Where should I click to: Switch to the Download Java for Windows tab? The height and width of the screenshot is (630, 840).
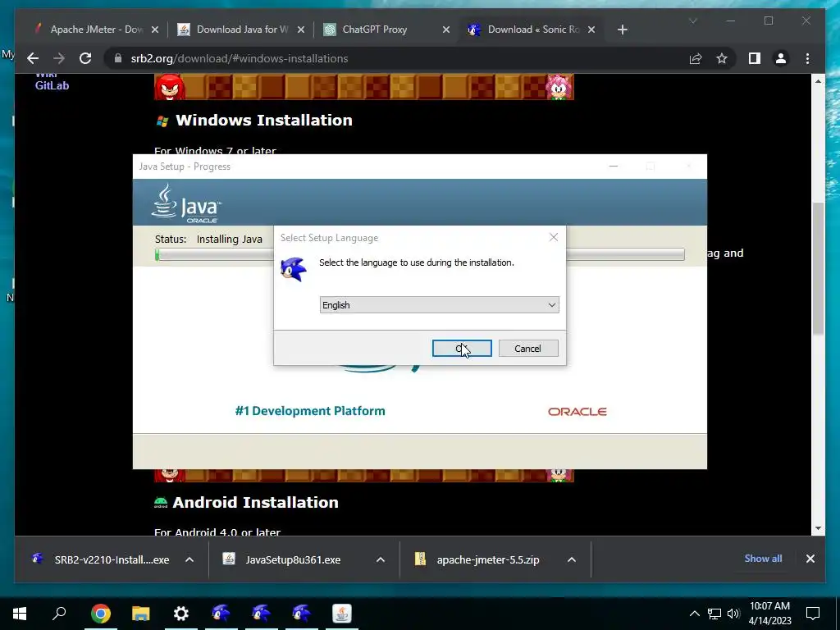(243, 30)
